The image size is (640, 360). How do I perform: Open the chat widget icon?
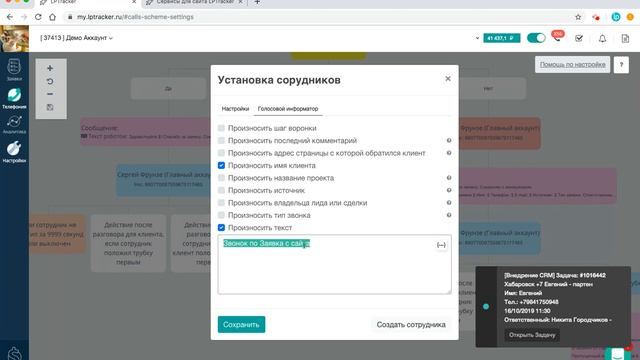618,353
